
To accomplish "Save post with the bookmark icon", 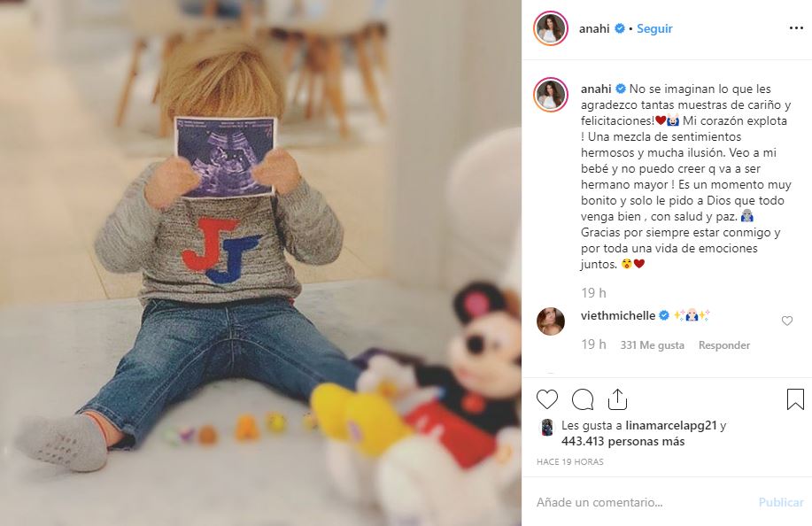I will 795,399.
